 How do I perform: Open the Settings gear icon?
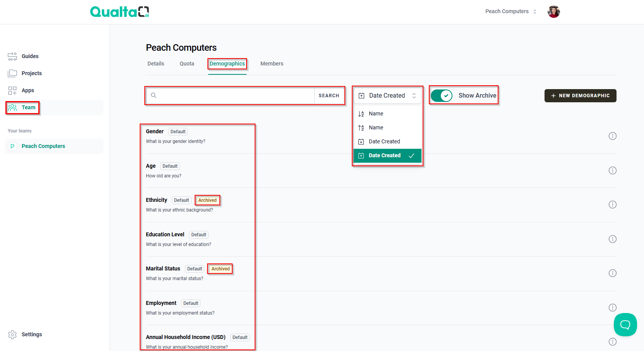click(12, 334)
